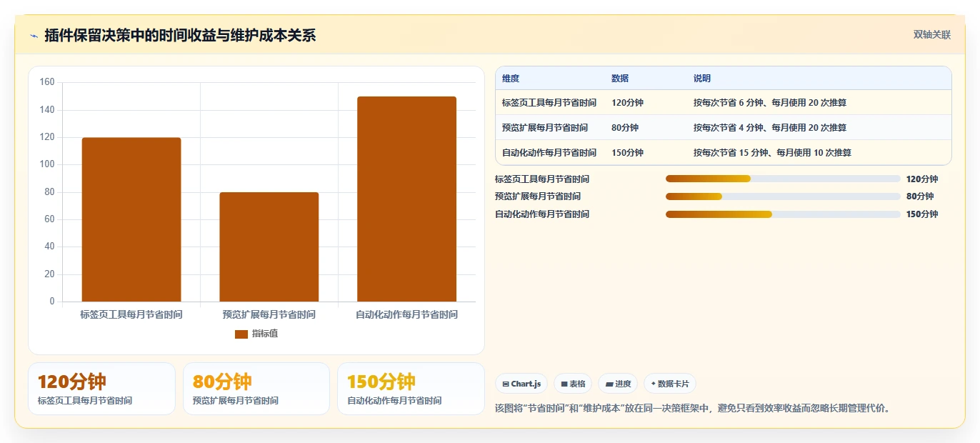Click the 双轴关联 label
Image resolution: width=980 pixels, height=443 pixels.
(x=932, y=34)
